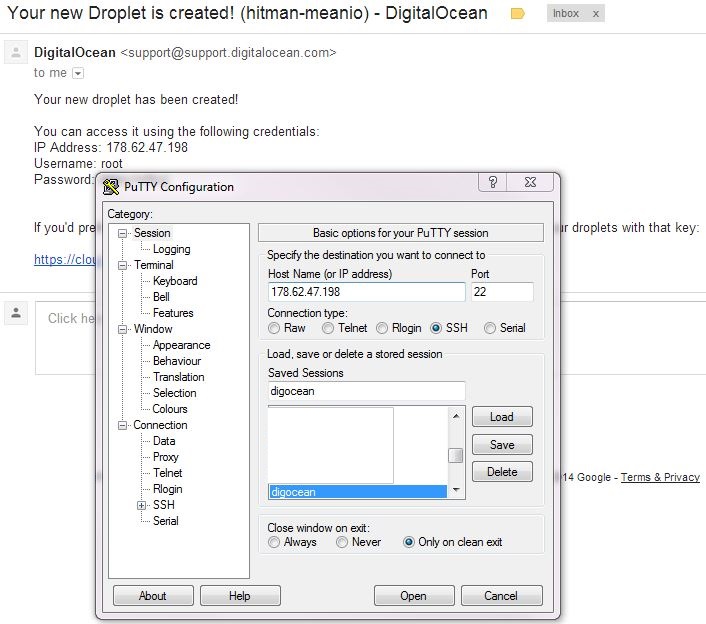The width and height of the screenshot is (706, 624).
Task: Click Open to start the connection
Action: [414, 596]
